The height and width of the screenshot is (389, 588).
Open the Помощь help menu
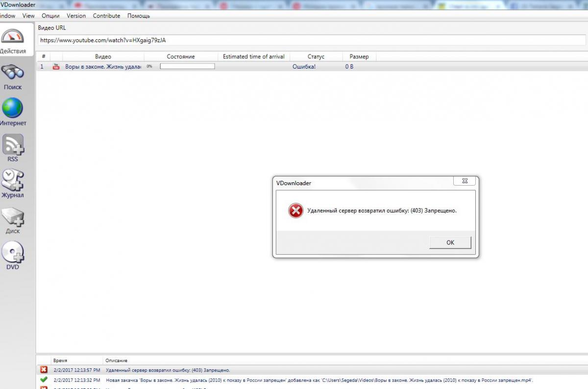[139, 16]
